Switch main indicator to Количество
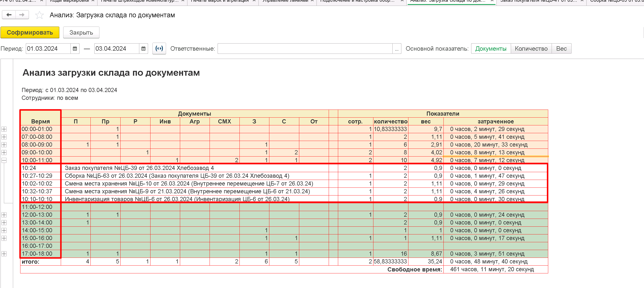This screenshot has width=644, height=288. pyautogui.click(x=531, y=49)
